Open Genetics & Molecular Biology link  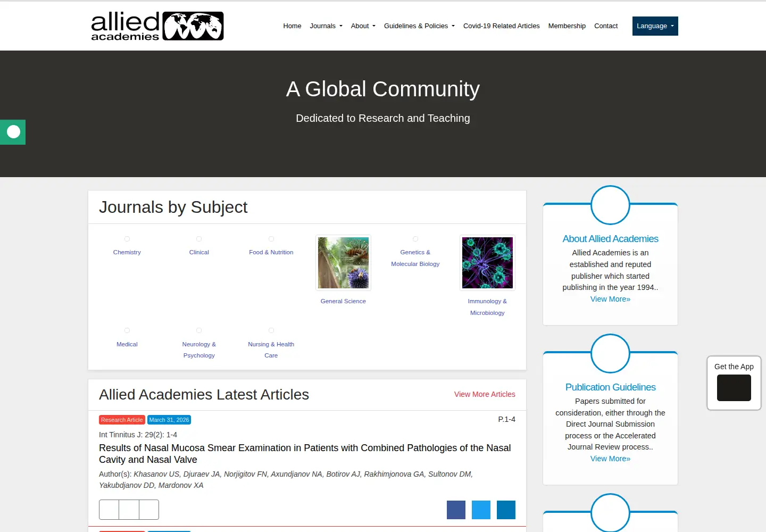click(x=415, y=258)
